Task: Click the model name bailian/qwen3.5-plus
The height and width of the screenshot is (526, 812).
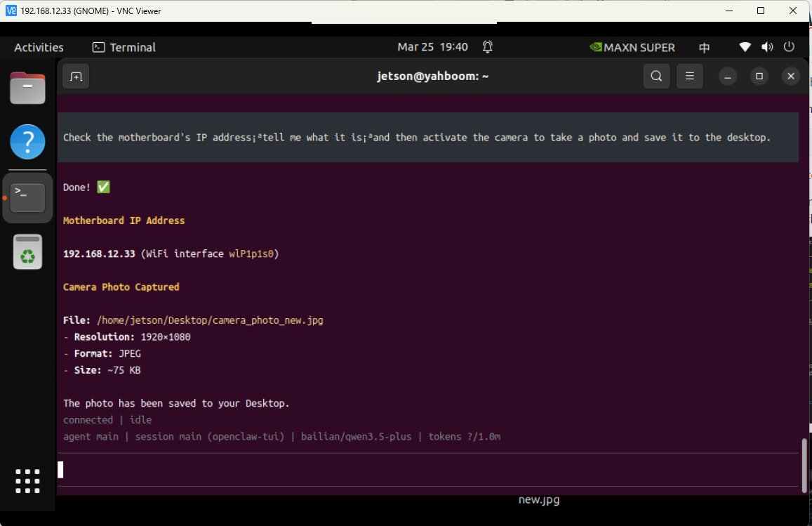Action: click(357, 436)
